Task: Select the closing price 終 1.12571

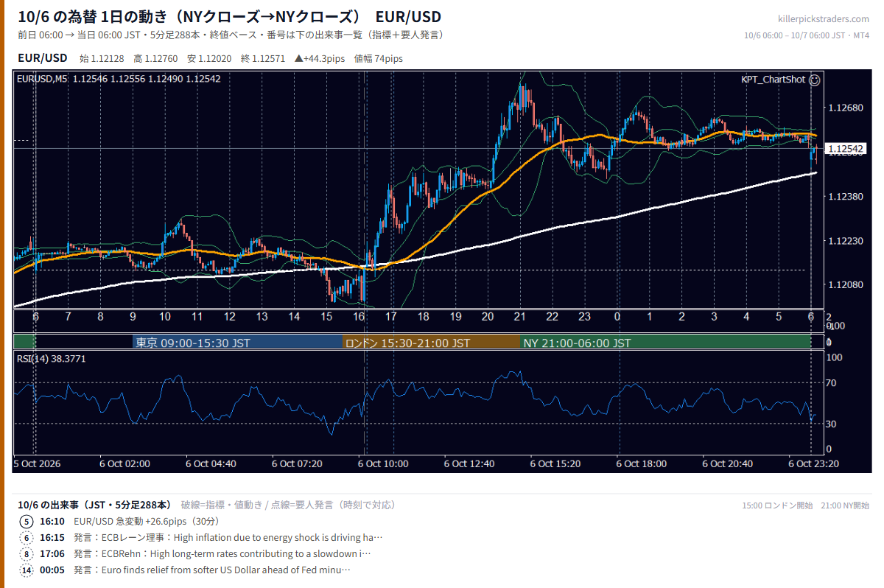Action: click(264, 58)
